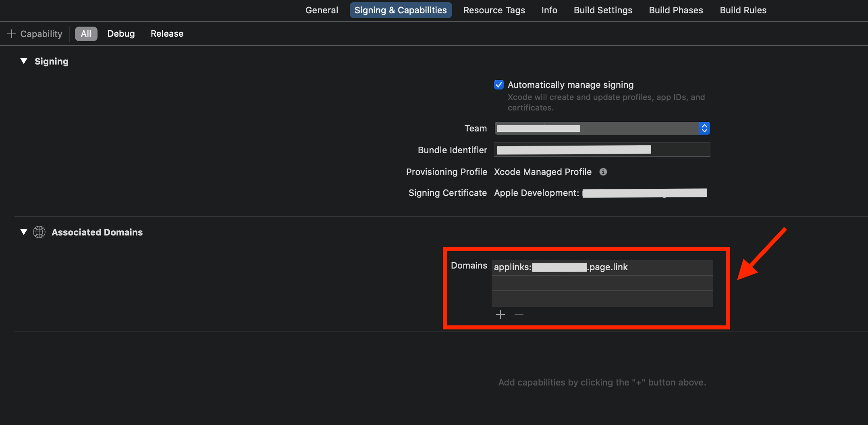The image size is (868, 425).
Task: Go to the Info tab
Action: pyautogui.click(x=549, y=10)
